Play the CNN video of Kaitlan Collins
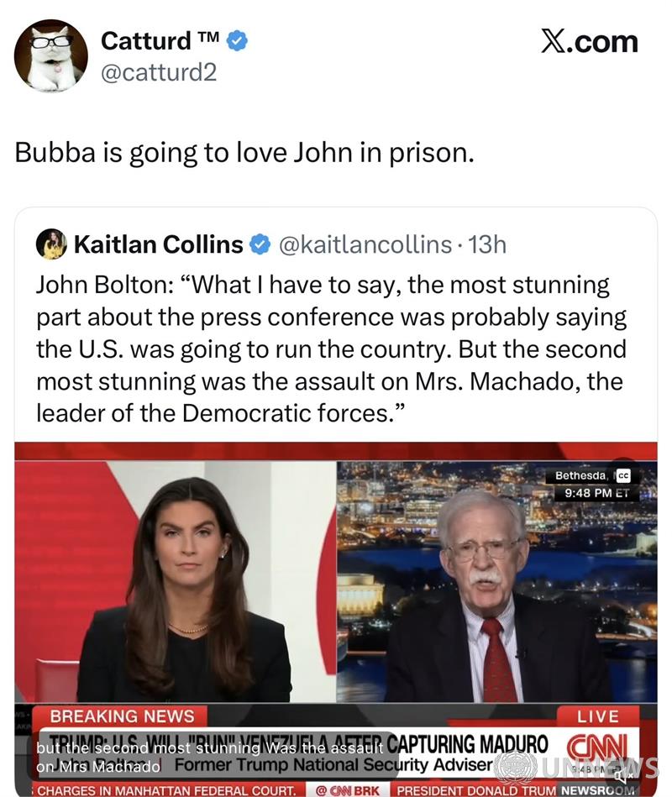Screen dimensions: 672x797 coord(336,588)
